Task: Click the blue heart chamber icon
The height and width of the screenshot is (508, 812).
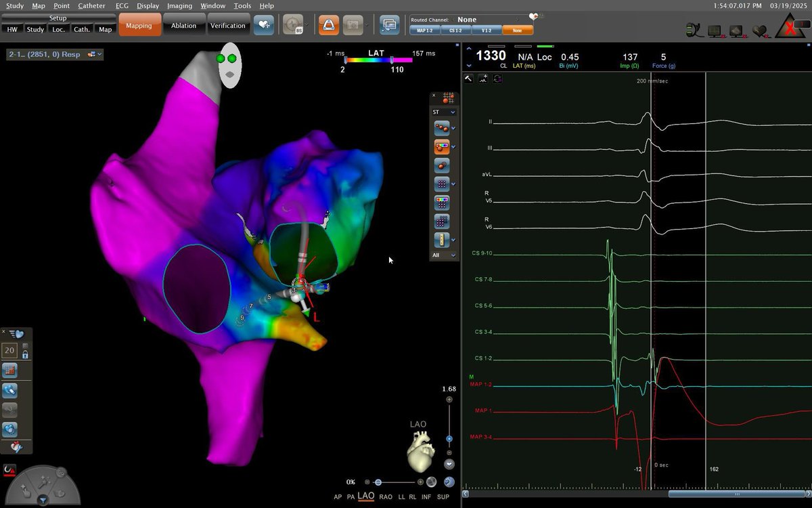Action: click(9, 429)
